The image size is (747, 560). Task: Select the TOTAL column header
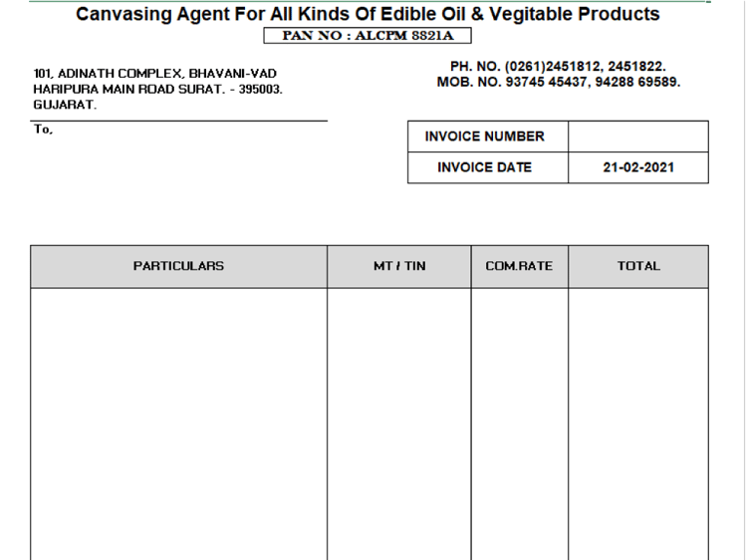(x=638, y=266)
